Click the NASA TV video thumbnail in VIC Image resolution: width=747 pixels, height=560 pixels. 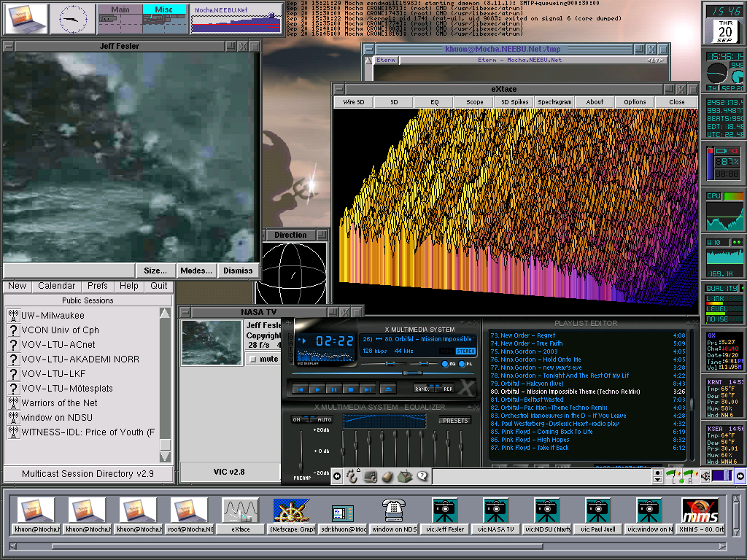click(x=212, y=343)
